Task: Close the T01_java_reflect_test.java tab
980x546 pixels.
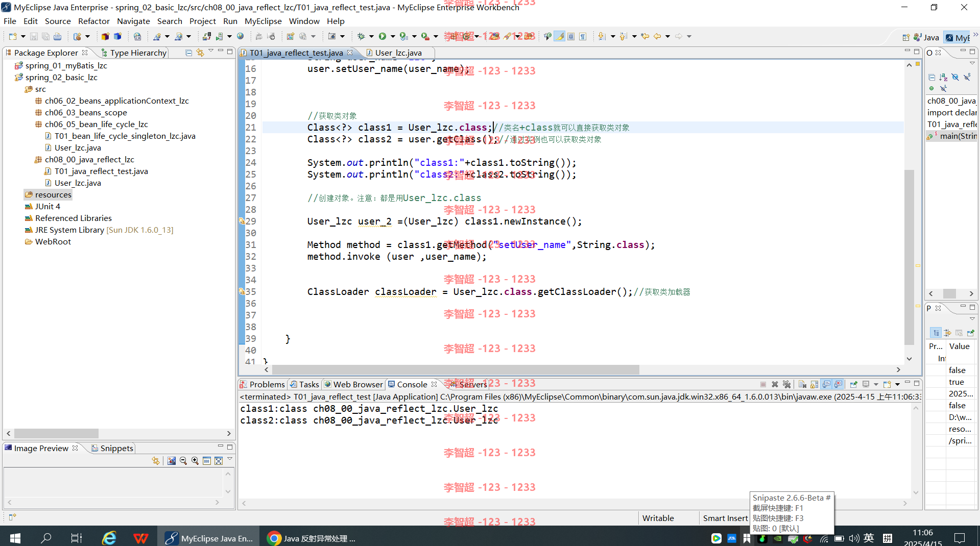Action: [350, 53]
